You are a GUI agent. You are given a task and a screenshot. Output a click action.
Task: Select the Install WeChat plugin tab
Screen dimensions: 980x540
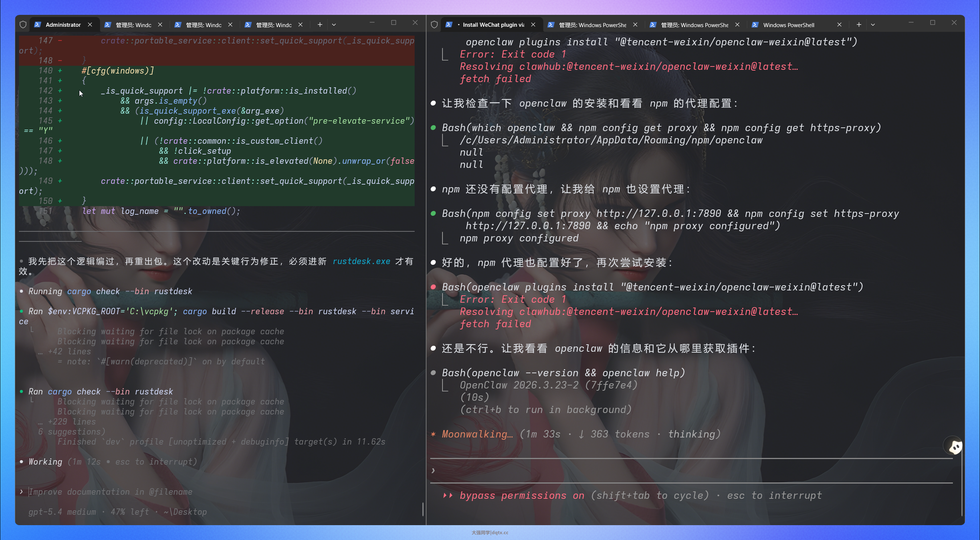493,25
